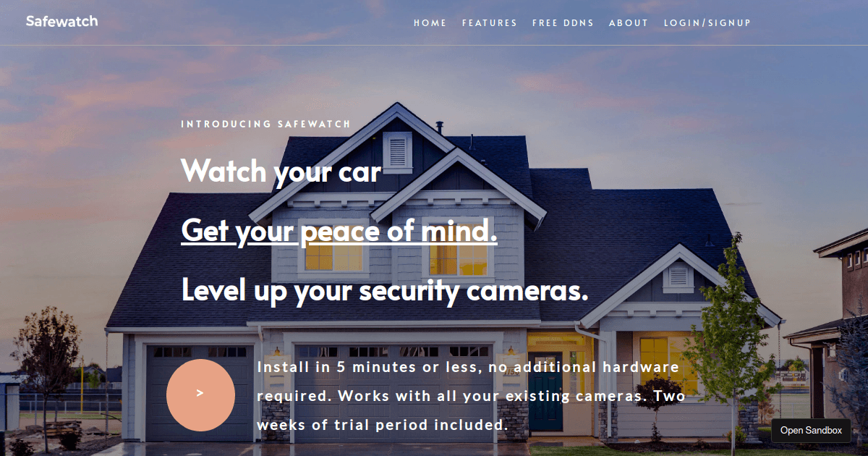Click 'Works with all your existing cameras' line
The height and width of the screenshot is (456, 868).
pos(490,396)
